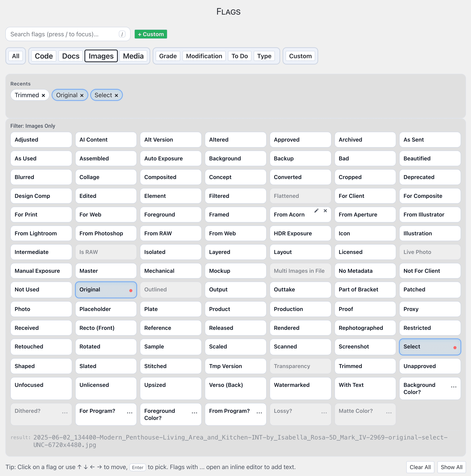Viewport: 471px width, 476px height.
Task: Open ellipsis editor on From Program? flag
Action: coord(259,413)
